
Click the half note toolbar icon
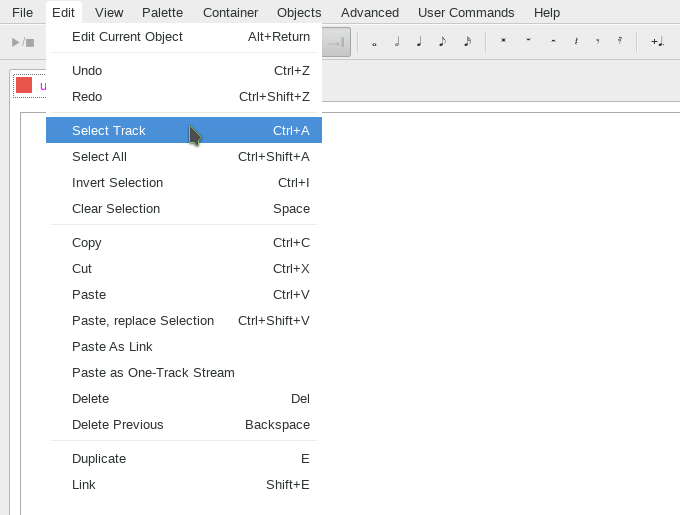pos(397,42)
